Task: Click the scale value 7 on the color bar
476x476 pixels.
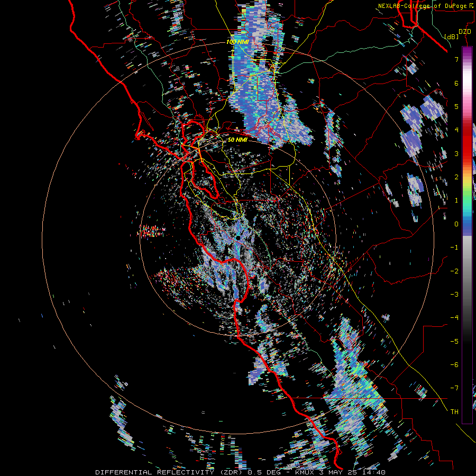Action: tap(456, 59)
